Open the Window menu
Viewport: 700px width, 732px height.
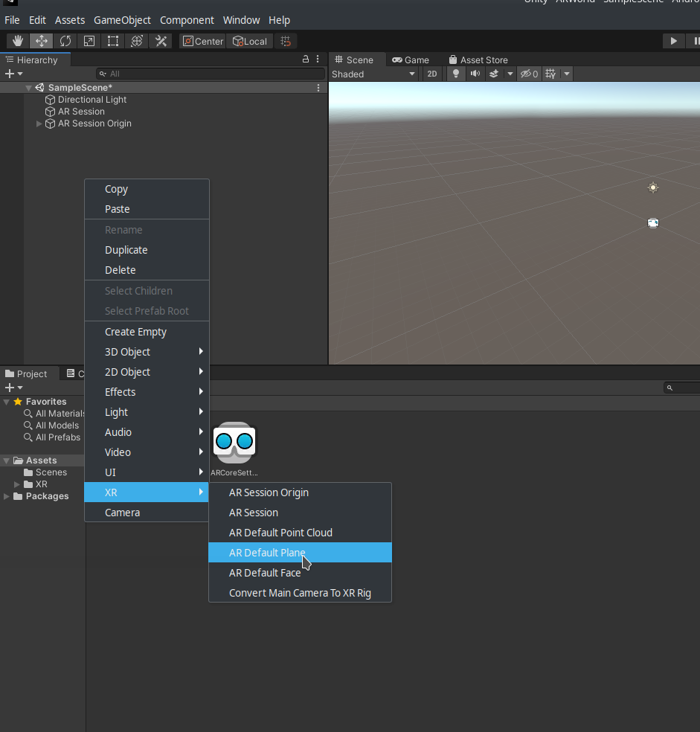(x=242, y=20)
